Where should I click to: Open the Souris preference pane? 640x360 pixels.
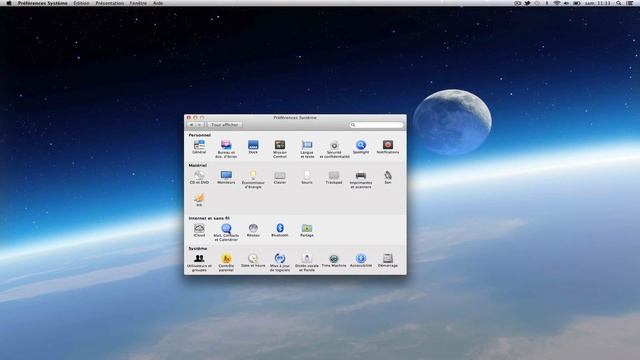point(307,178)
